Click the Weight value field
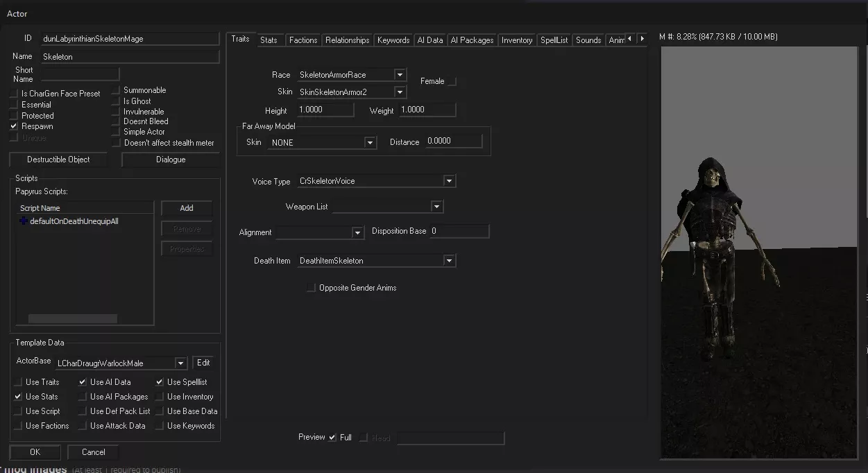The image size is (868, 473). click(427, 110)
